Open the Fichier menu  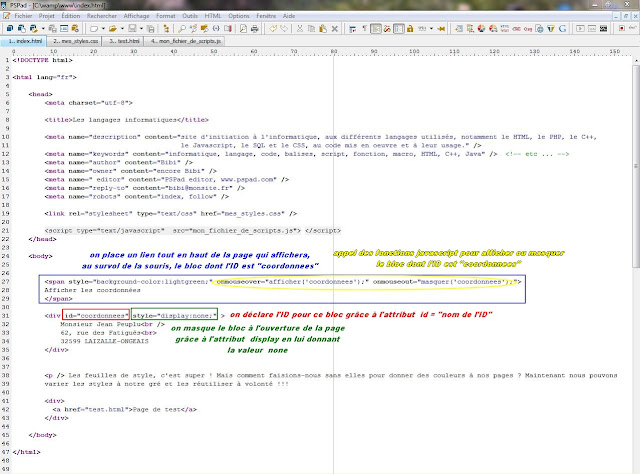[x=23, y=16]
